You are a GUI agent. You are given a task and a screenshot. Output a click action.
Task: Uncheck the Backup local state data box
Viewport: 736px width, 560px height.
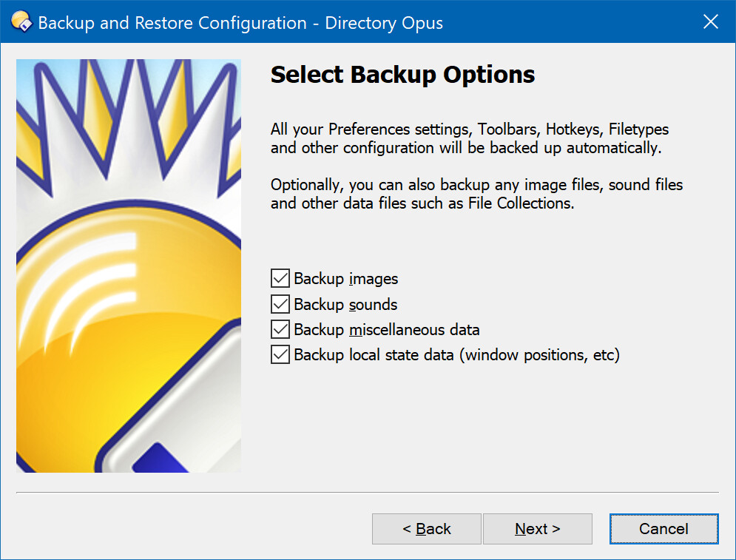pyautogui.click(x=280, y=354)
